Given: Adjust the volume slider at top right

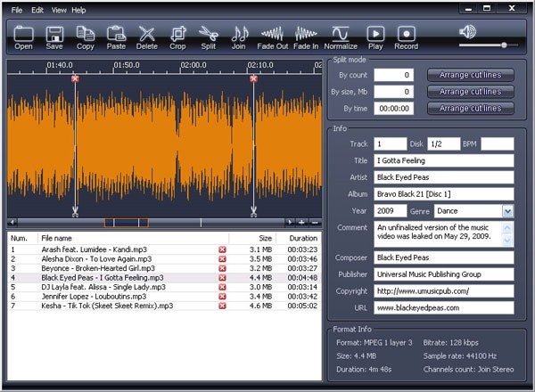Looking at the screenshot, I should point(504,45).
